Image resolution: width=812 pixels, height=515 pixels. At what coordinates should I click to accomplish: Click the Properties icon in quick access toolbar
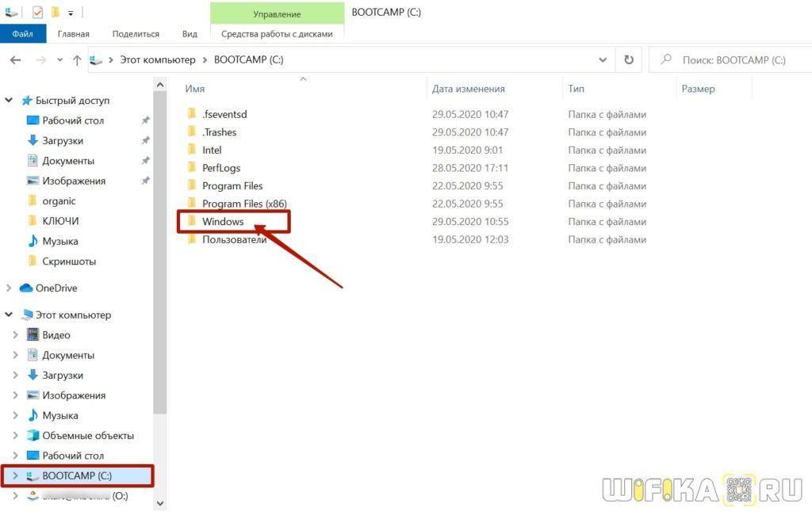tap(37, 13)
